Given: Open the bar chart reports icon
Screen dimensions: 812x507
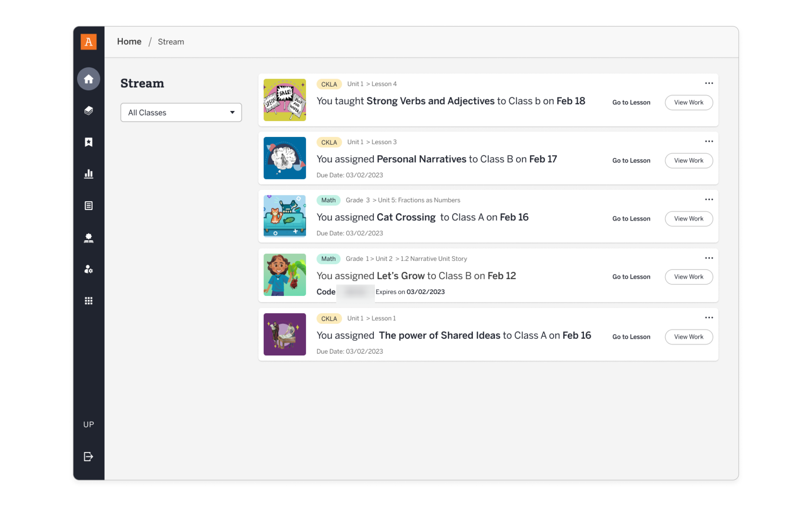Looking at the screenshot, I should 88,174.
